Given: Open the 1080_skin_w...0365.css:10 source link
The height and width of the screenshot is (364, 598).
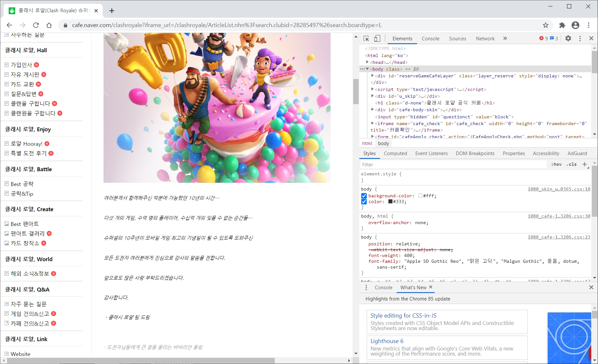Looking at the screenshot, I should click(559, 189).
